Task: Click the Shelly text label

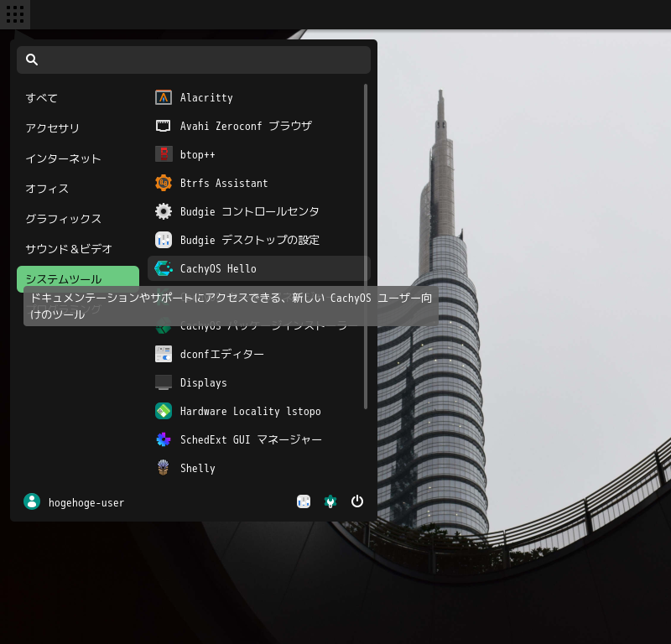Action: click(x=197, y=468)
